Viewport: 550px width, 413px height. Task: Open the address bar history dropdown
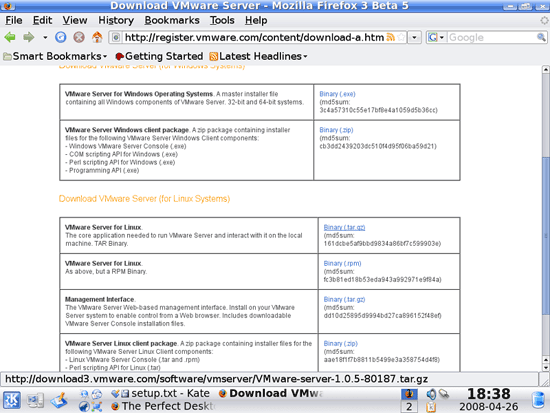pyautogui.click(x=415, y=37)
